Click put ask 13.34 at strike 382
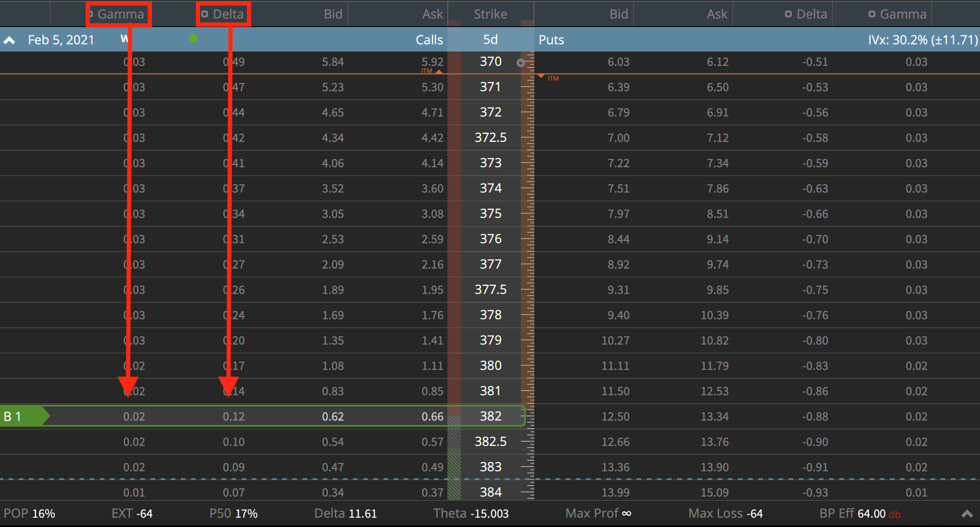980x527 pixels. coord(715,417)
